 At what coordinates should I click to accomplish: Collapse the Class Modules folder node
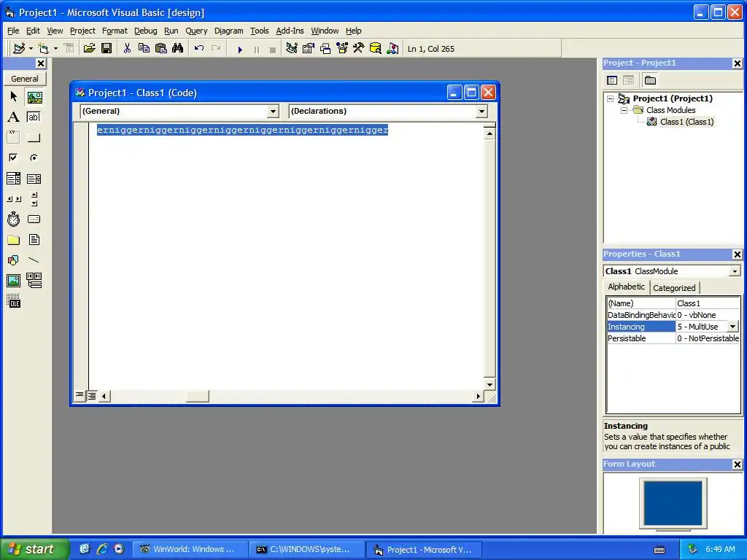point(624,110)
